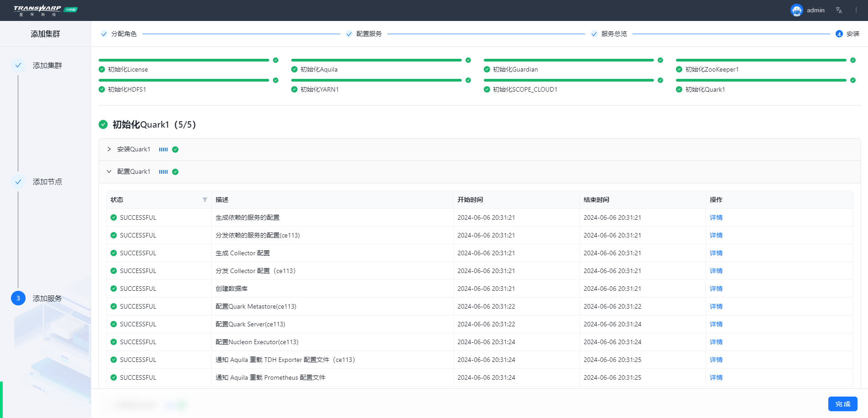
Task: Select the 初始化Aquila task
Action: [319, 69]
